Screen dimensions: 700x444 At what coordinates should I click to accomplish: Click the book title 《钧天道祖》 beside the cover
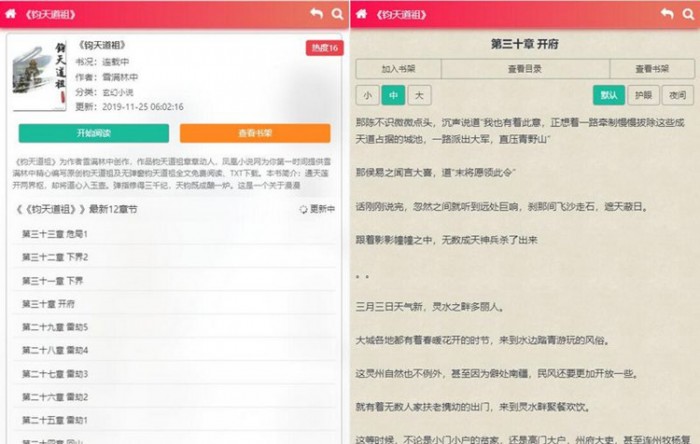point(102,45)
